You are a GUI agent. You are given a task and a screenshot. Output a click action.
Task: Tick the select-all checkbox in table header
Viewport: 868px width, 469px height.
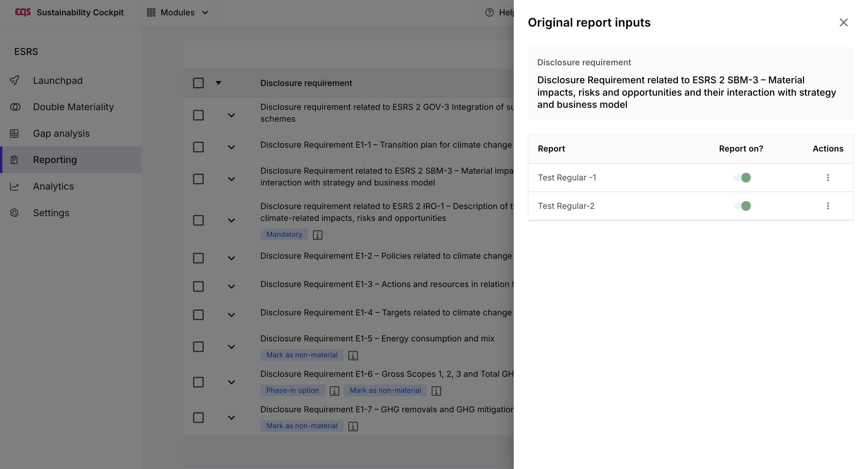point(198,83)
